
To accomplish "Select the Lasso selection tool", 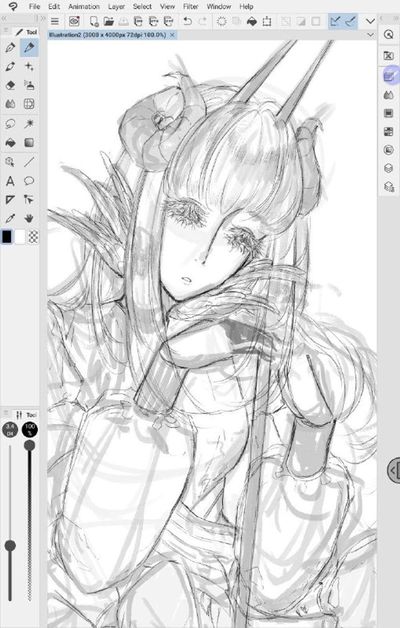I will pyautogui.click(x=10, y=124).
